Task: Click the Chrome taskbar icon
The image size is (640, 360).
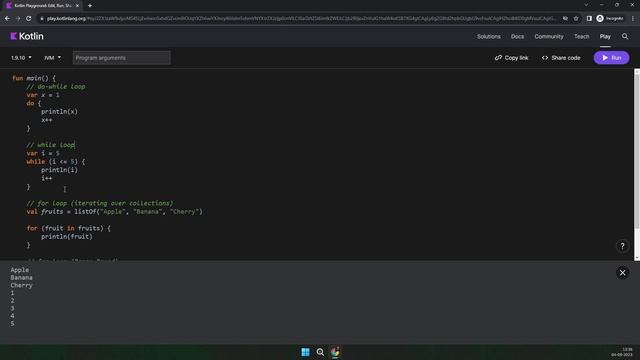Action: [x=335, y=352]
